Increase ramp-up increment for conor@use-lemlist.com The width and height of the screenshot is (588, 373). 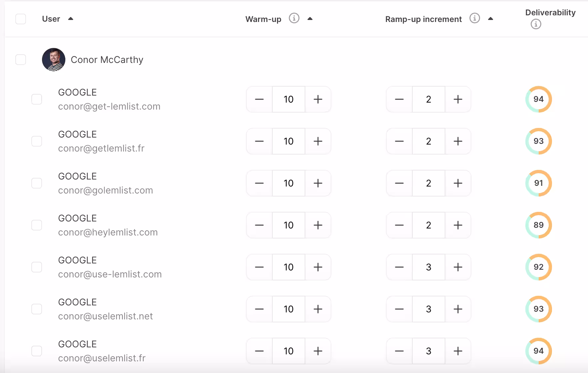pos(458,267)
